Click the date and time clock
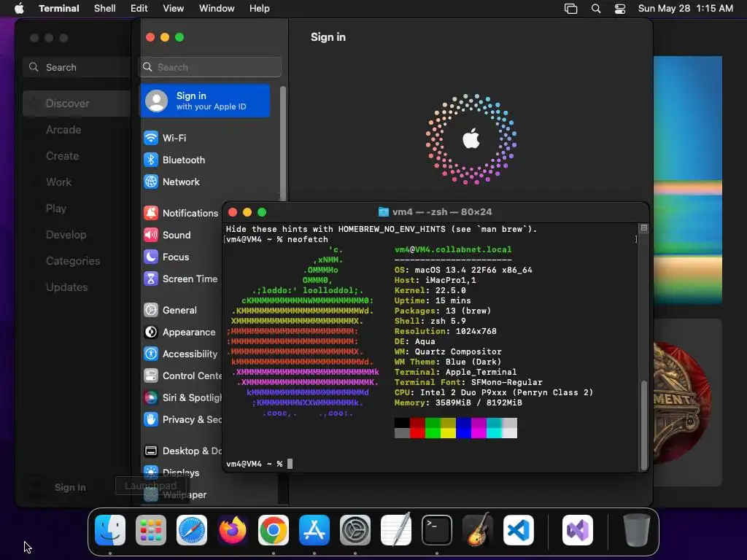The height and width of the screenshot is (560, 747). coord(686,8)
